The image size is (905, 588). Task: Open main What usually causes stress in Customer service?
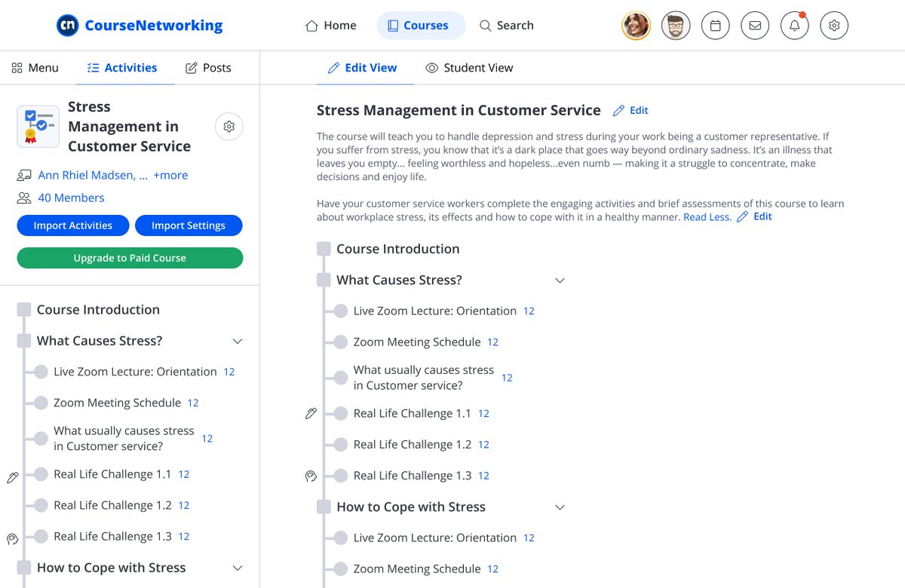pos(424,378)
